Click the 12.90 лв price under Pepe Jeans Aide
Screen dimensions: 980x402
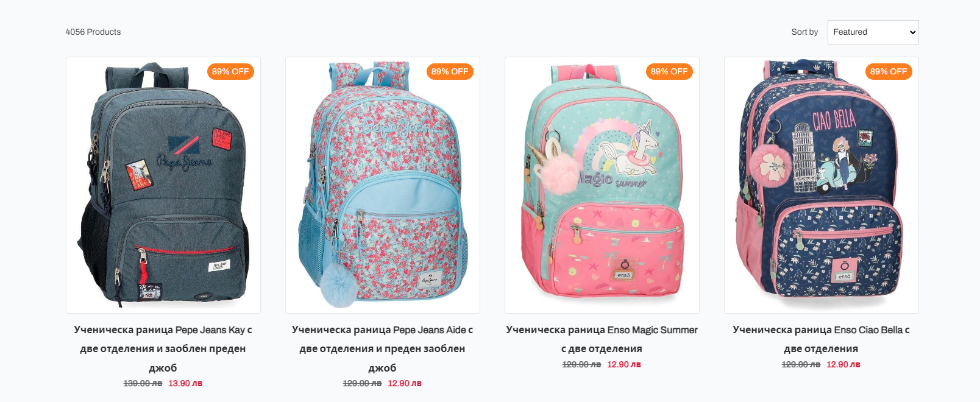pyautogui.click(x=405, y=383)
